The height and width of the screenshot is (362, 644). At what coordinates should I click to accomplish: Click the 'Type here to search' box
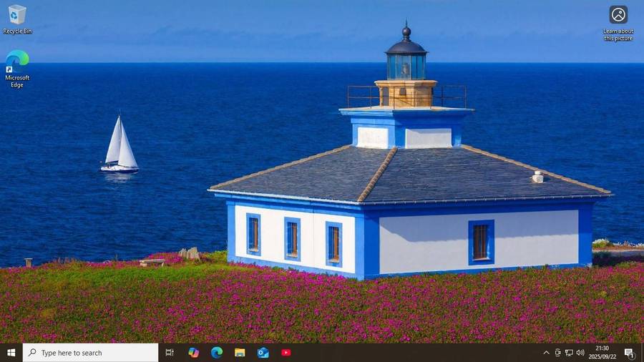tap(90, 353)
